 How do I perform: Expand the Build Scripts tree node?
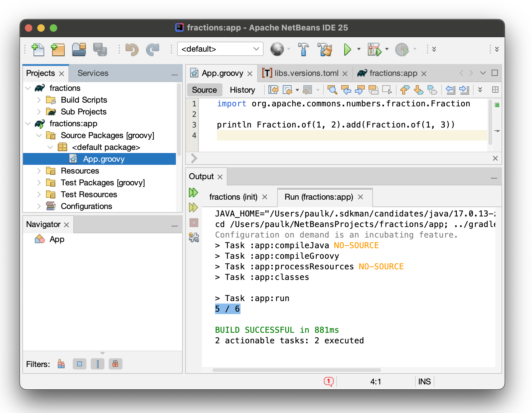39,100
